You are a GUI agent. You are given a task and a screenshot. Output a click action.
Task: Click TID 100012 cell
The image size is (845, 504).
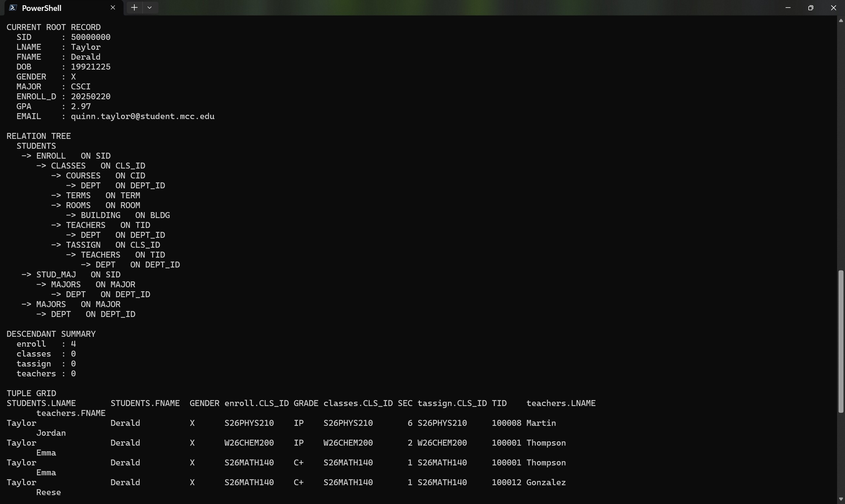(507, 482)
